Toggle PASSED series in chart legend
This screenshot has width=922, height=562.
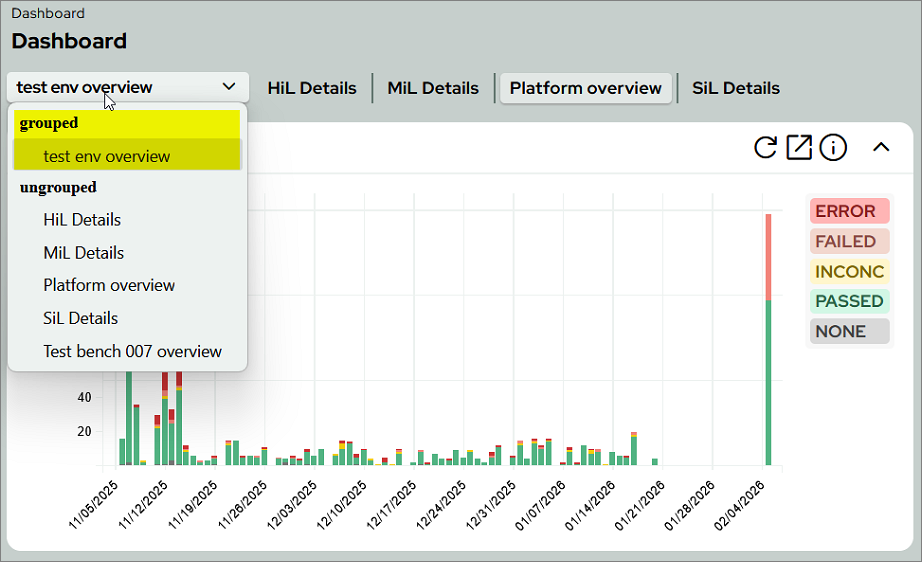point(849,301)
